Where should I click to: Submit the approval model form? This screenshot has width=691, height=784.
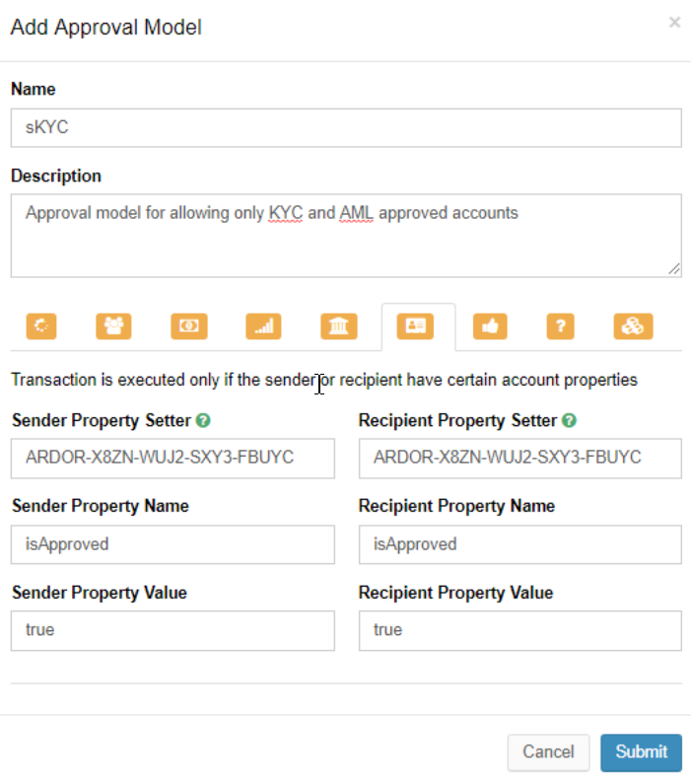(641, 751)
